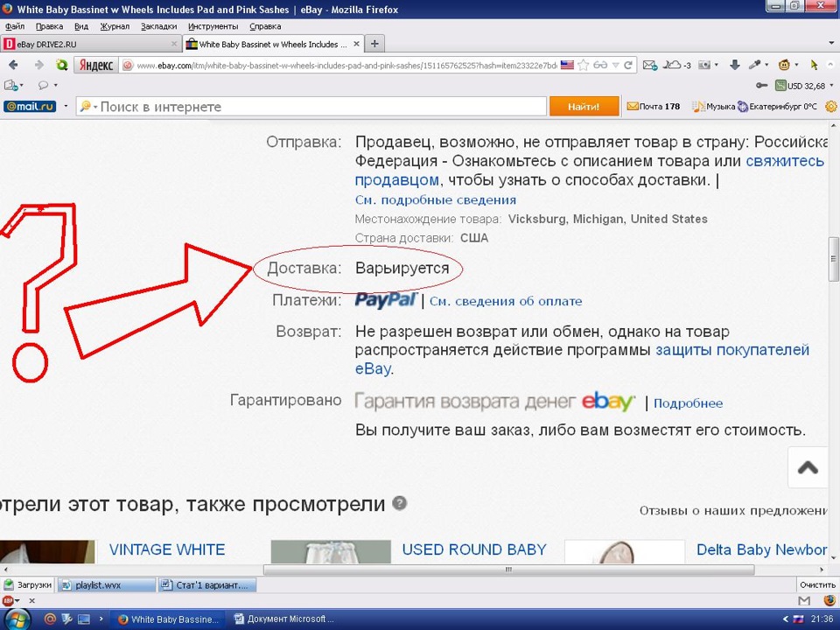Switch to the eBay DRIVE2.RU tab

[x=91, y=44]
